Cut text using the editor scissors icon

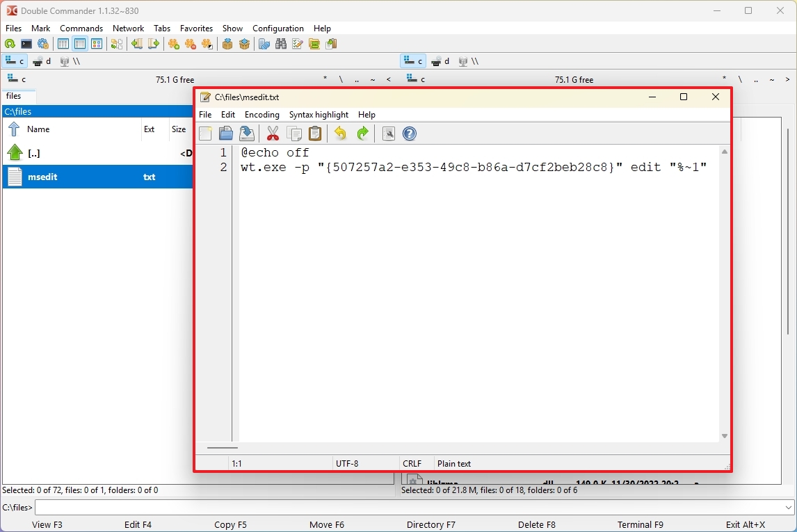(273, 134)
